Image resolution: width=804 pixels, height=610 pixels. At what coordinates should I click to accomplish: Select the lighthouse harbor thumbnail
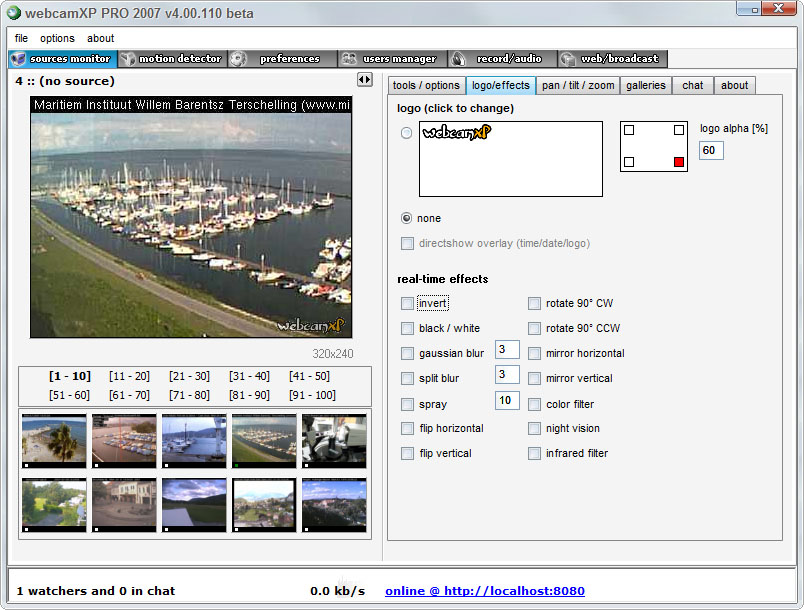(194, 441)
